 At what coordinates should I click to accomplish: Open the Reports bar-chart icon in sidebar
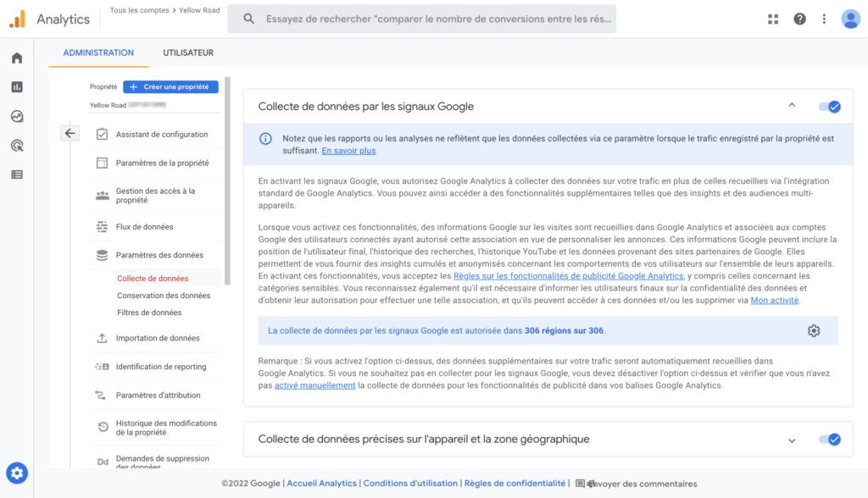[x=17, y=87]
